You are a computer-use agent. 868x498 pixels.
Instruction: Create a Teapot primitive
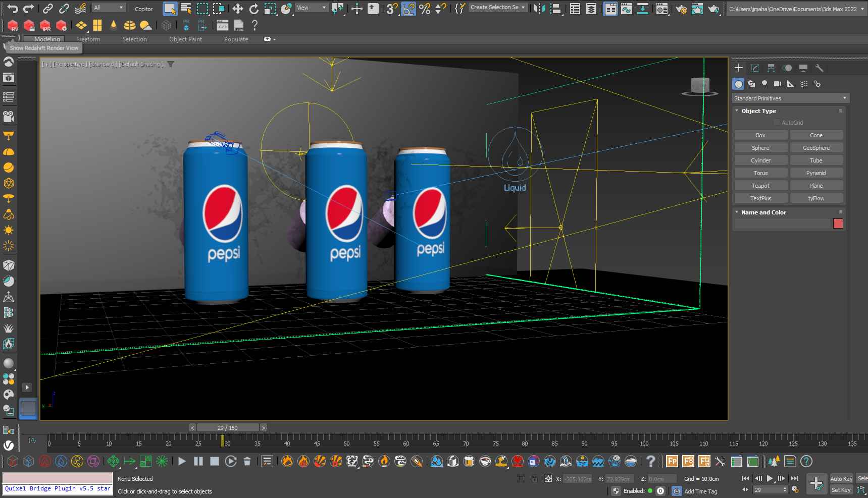760,186
